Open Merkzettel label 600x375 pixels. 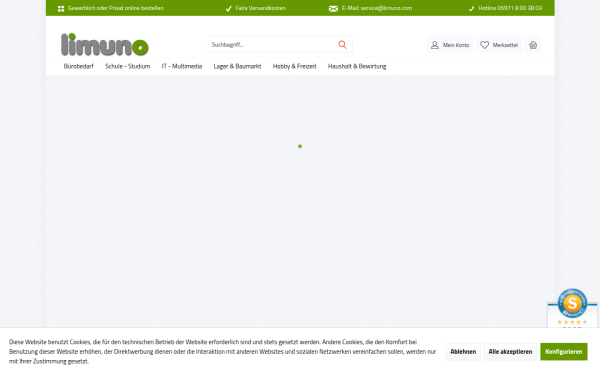[505, 45]
